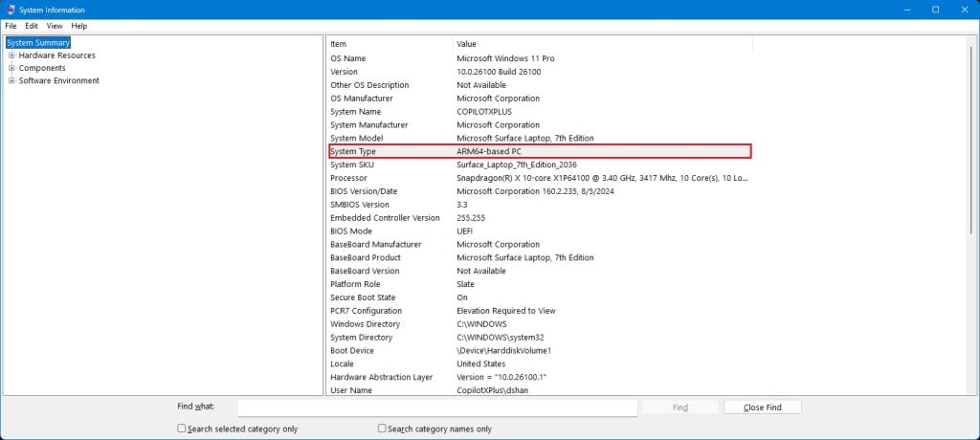The image size is (980, 440).
Task: Click the Close Find button
Action: (x=762, y=407)
